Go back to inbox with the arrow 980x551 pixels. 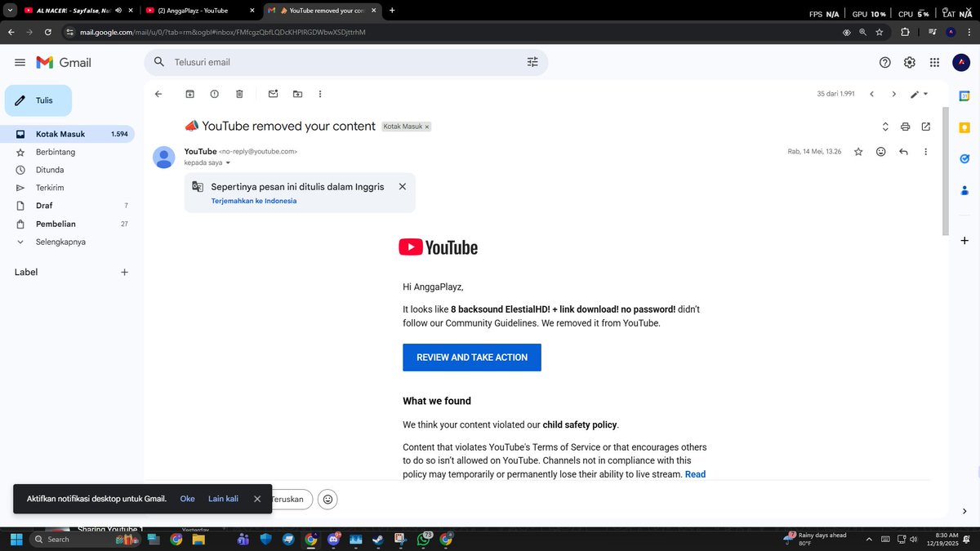158,94
